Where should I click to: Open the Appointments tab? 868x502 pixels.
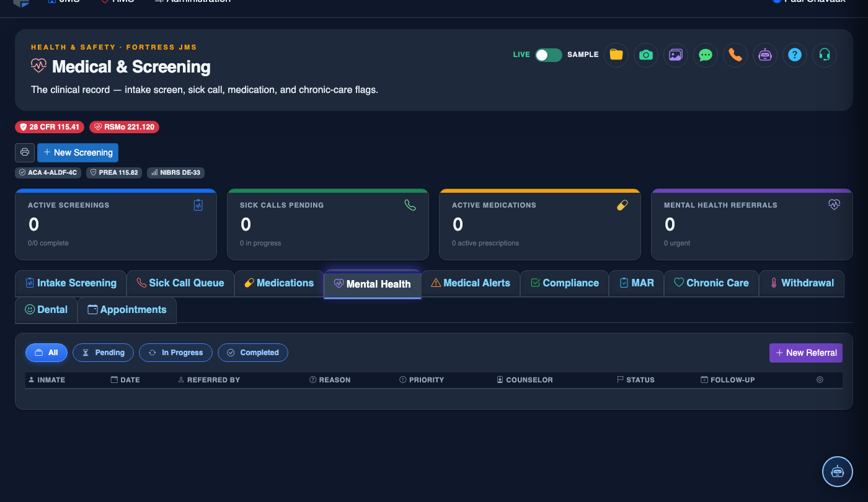coord(127,310)
